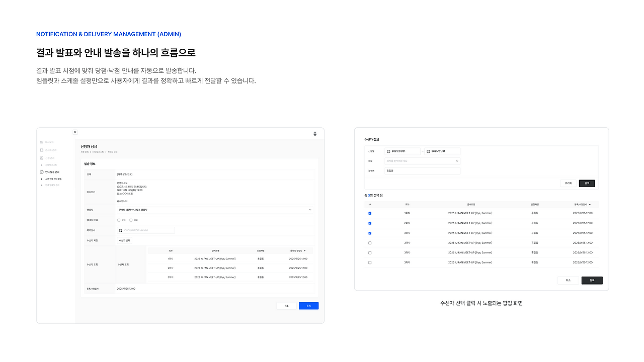Check the 메일 message type checkbox
The image size is (644, 362).
click(131, 220)
